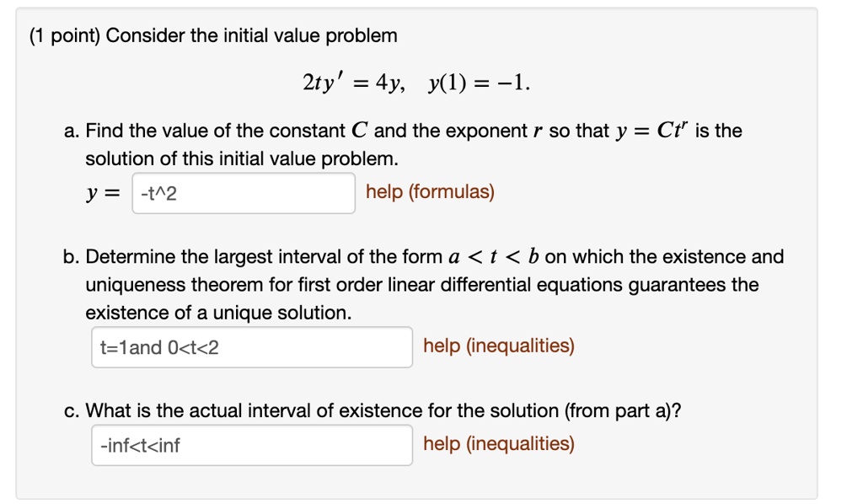Click the "c." list marker
The height and width of the screenshot is (504, 863).
click(x=72, y=411)
